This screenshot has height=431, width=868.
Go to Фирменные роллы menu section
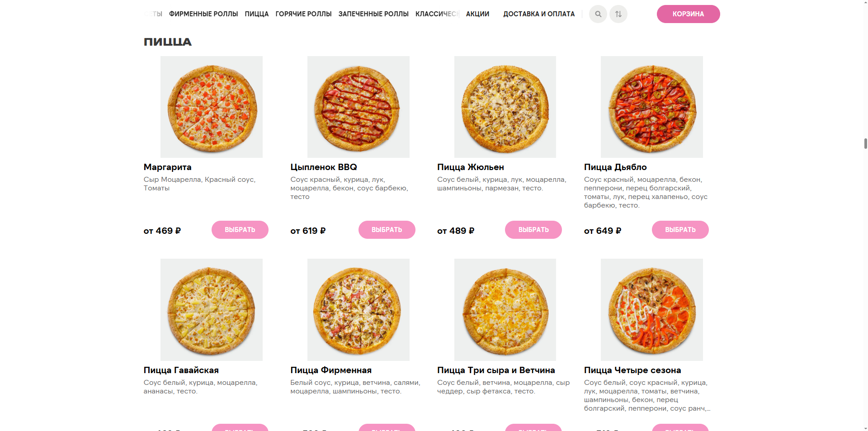tap(203, 14)
